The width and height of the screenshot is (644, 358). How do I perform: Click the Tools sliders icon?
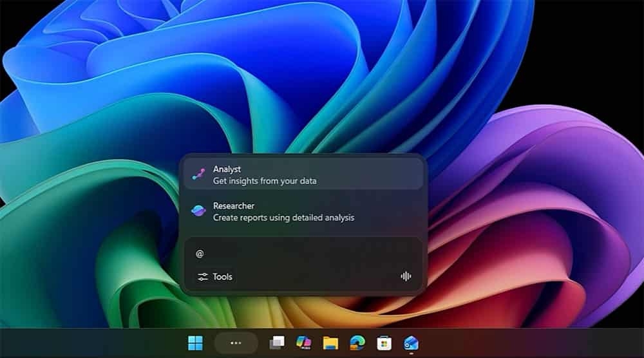click(x=202, y=277)
